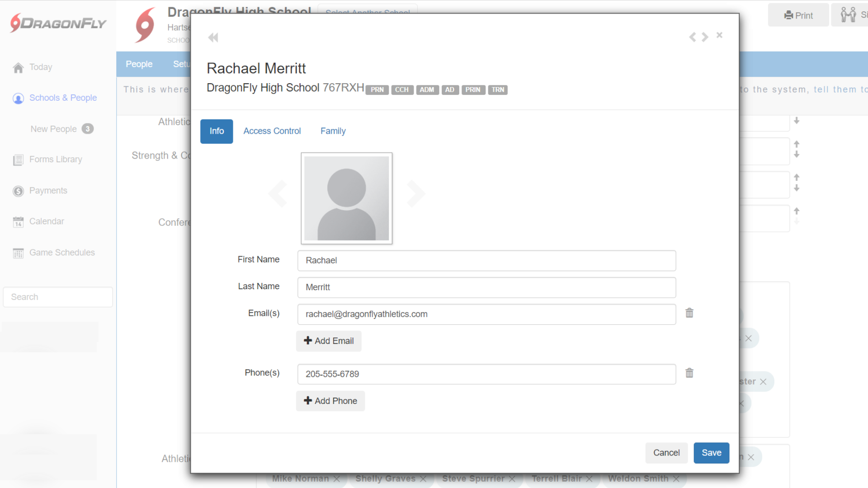Delete the email address with trash icon
The width and height of the screenshot is (868, 488).
(689, 313)
